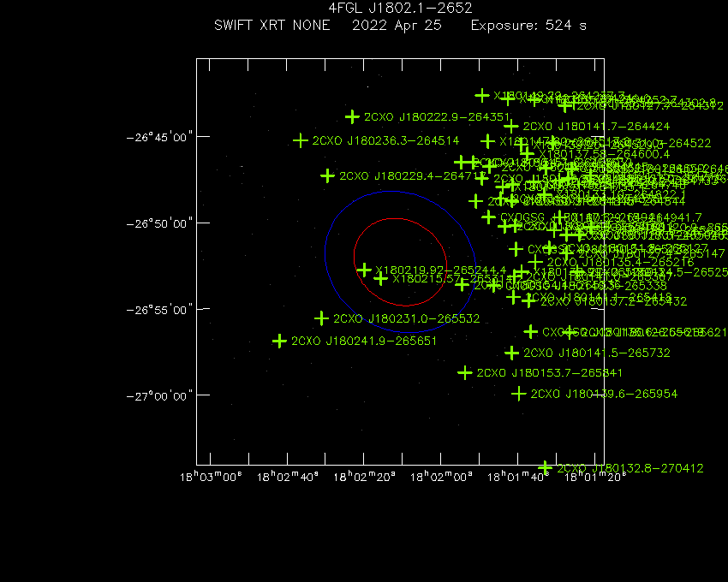Click the cross marker of 2CXO J180229.4-264717
The height and width of the screenshot is (582, 728).
pos(327,176)
